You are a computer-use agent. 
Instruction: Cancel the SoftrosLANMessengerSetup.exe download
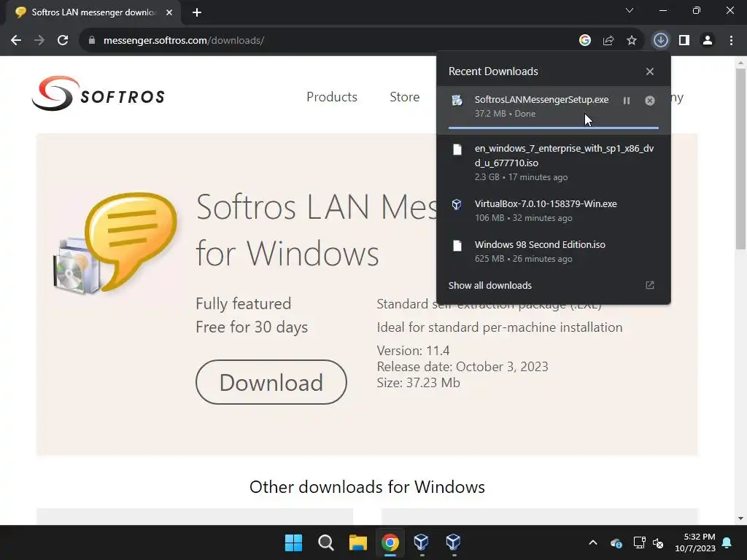650,101
